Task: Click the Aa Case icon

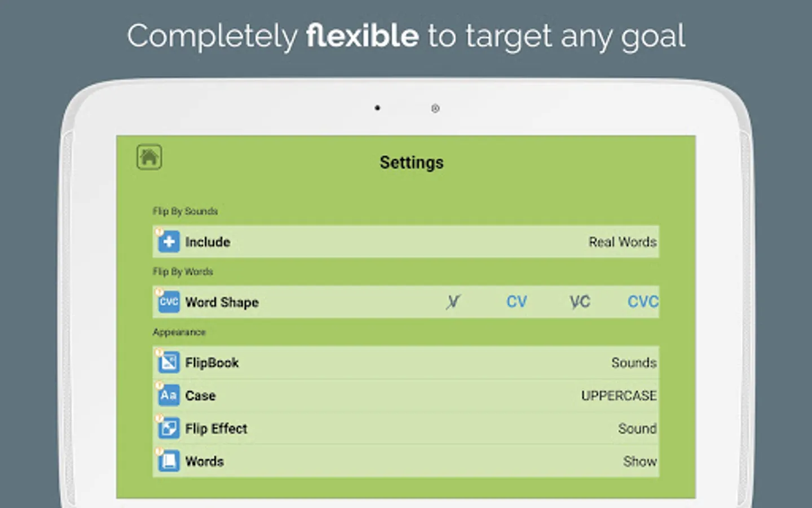Action: tap(169, 395)
